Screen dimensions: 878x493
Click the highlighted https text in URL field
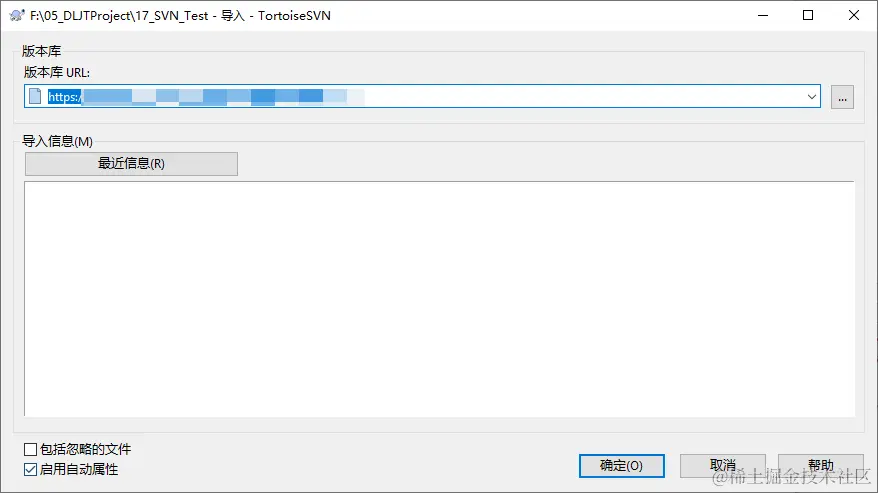[64, 97]
